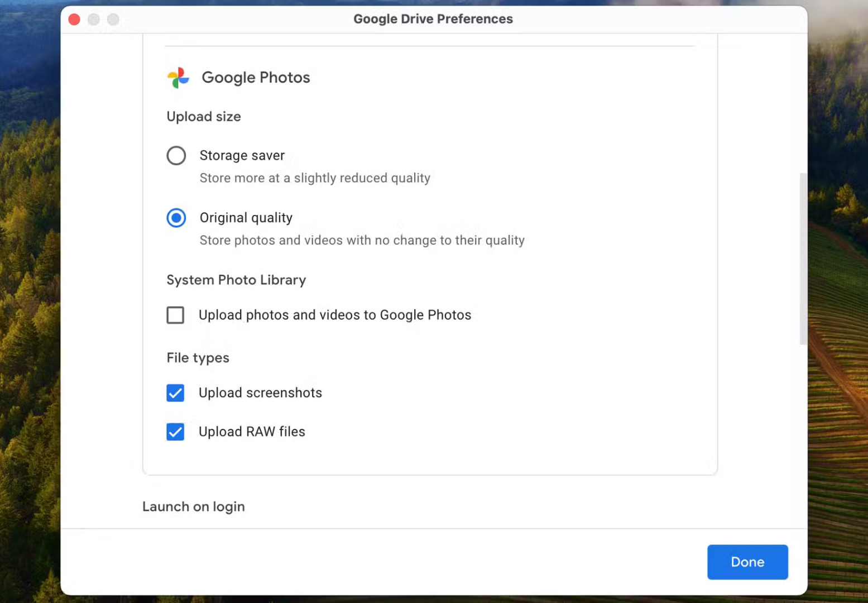Close the Google Drive Preferences window
868x603 pixels.
coord(74,20)
